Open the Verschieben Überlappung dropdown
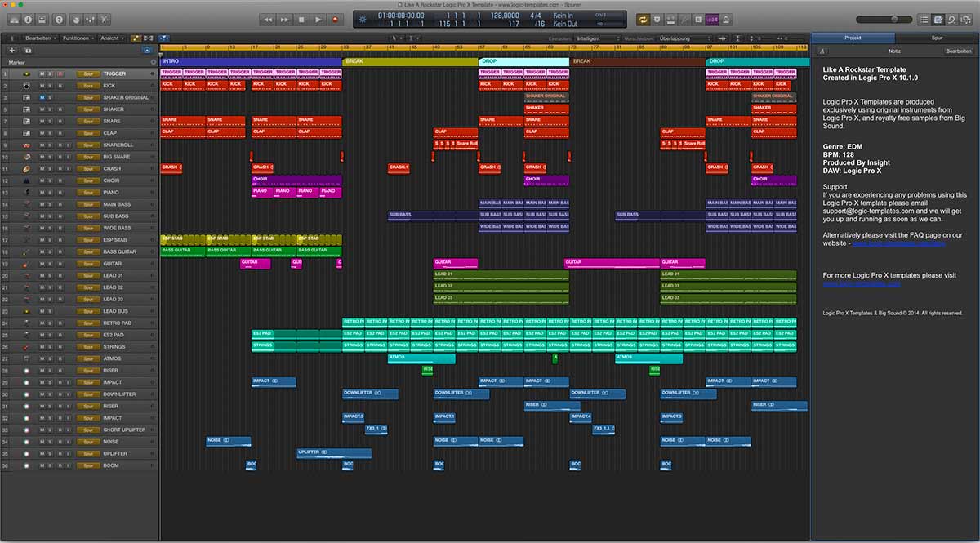 (684, 38)
